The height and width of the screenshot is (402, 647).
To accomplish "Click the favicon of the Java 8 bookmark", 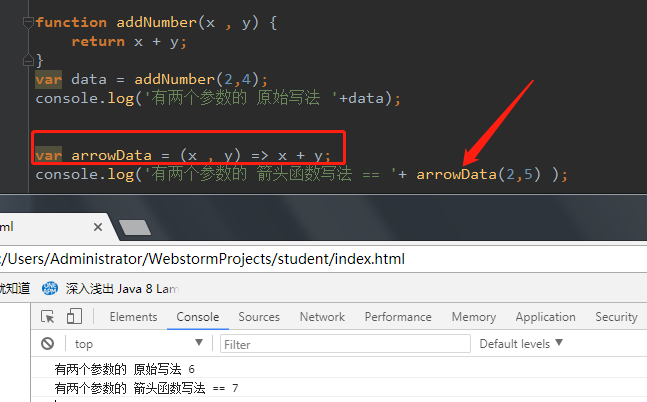I will pyautogui.click(x=50, y=288).
